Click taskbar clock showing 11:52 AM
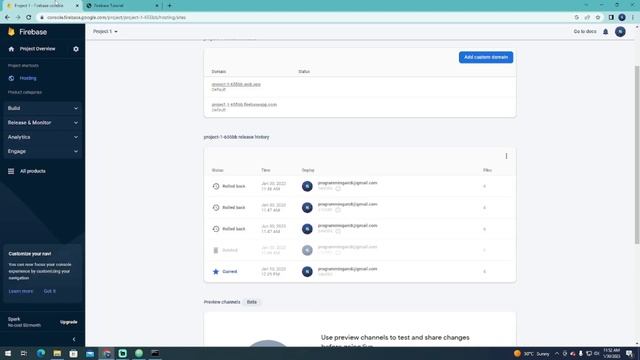The image size is (640, 360). click(611, 353)
